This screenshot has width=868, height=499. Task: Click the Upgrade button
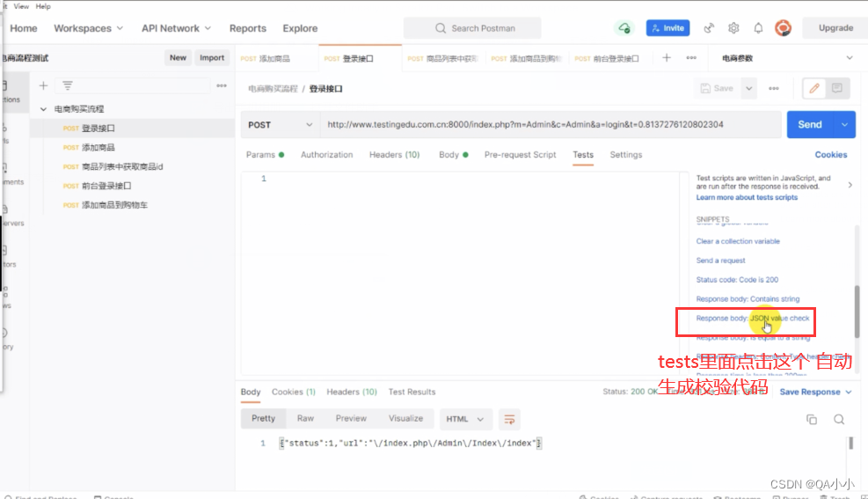coord(835,28)
